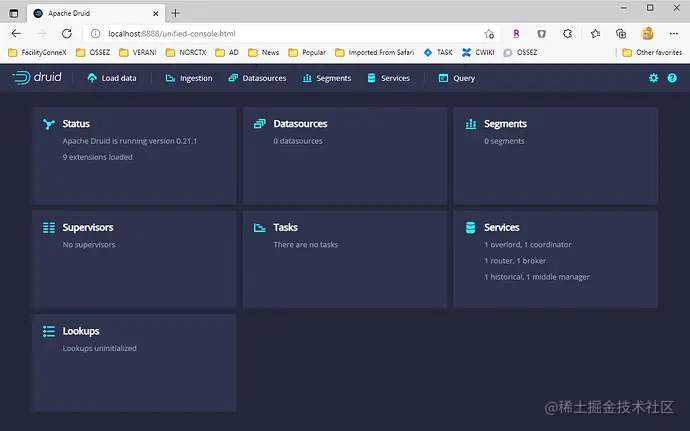This screenshot has height=431, width=690.
Task: Open the Datasources card
Action: (x=345, y=156)
